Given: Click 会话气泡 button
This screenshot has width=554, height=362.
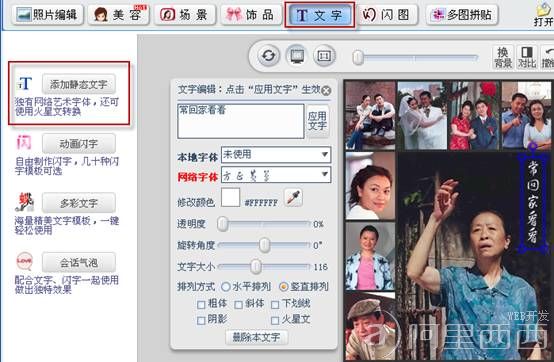Looking at the screenshot, I should [78, 262].
